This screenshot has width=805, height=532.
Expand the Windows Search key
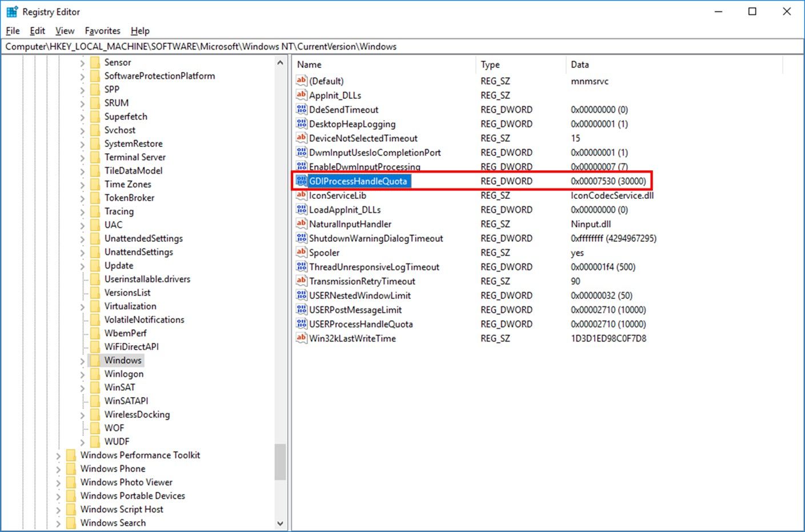pos(58,523)
